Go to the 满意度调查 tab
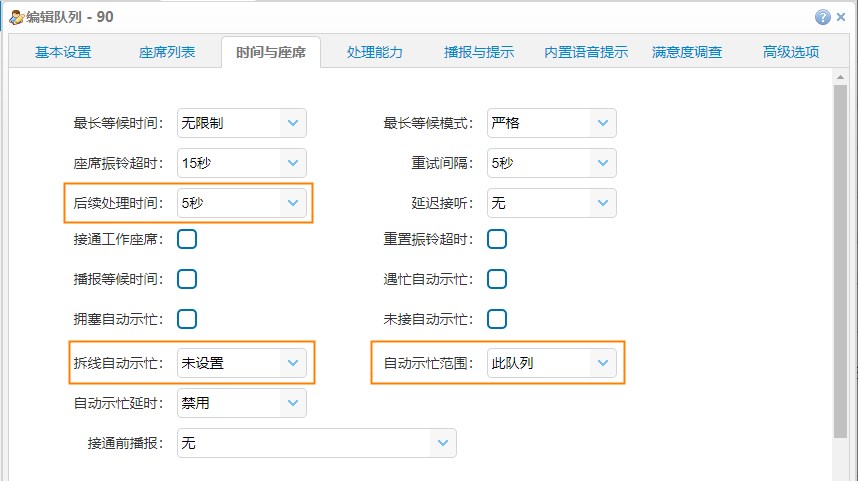 coord(687,53)
